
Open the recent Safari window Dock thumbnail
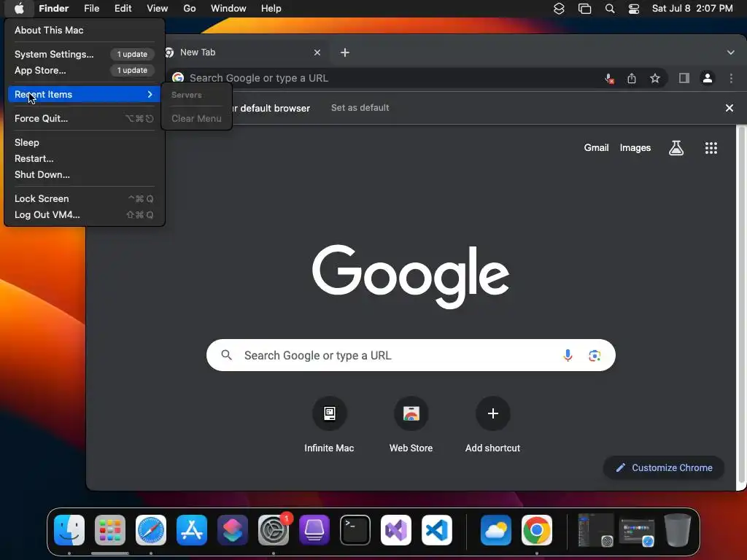pyautogui.click(x=636, y=532)
